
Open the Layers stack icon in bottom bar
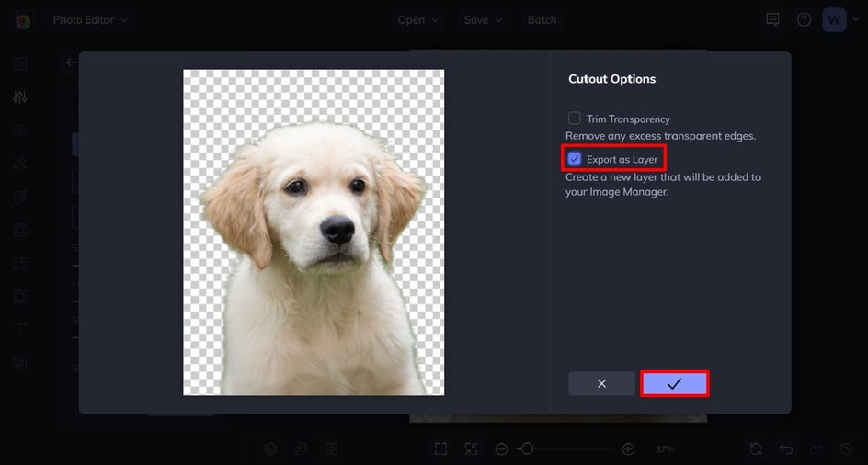[270, 448]
